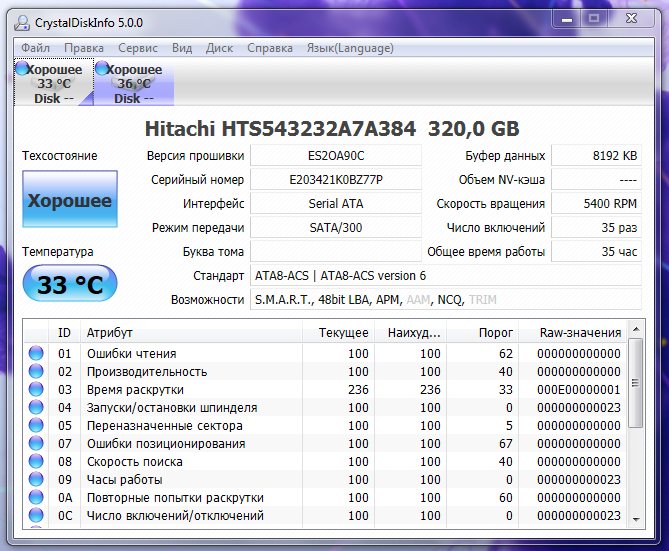The width and height of the screenshot is (669, 551).
Task: Click the Стандарт field ATA8-ACS
Action: pos(446,276)
